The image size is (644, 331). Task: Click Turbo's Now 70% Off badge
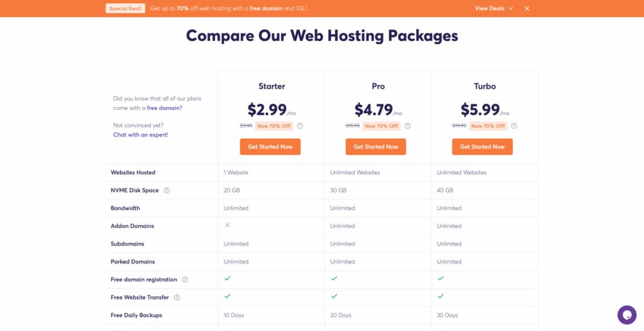point(488,126)
